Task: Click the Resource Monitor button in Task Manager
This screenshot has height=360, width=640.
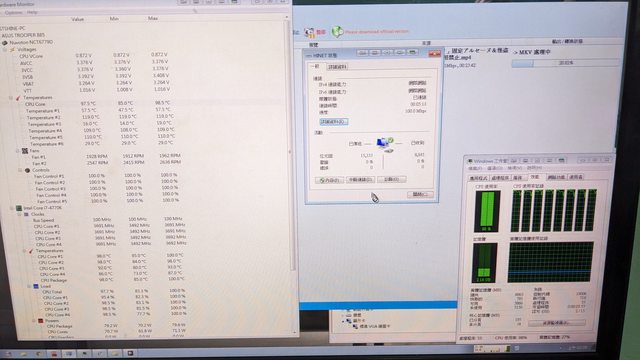Action: pos(557,323)
